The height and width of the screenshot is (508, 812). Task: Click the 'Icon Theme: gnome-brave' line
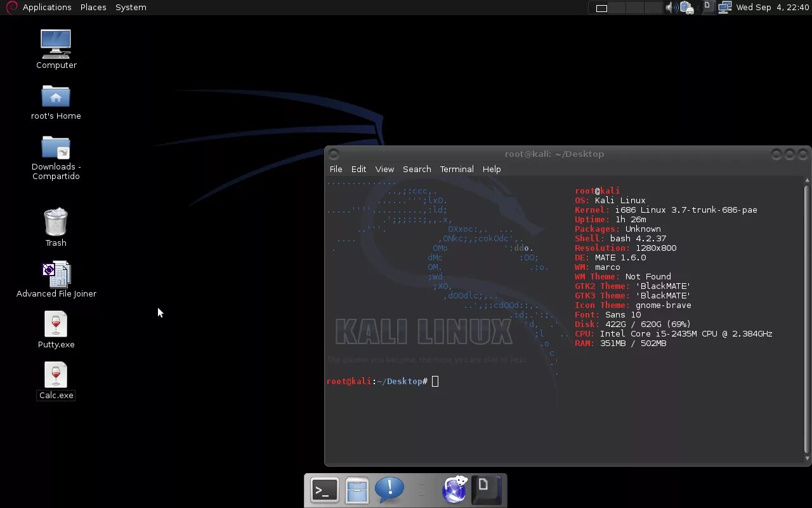pos(633,305)
